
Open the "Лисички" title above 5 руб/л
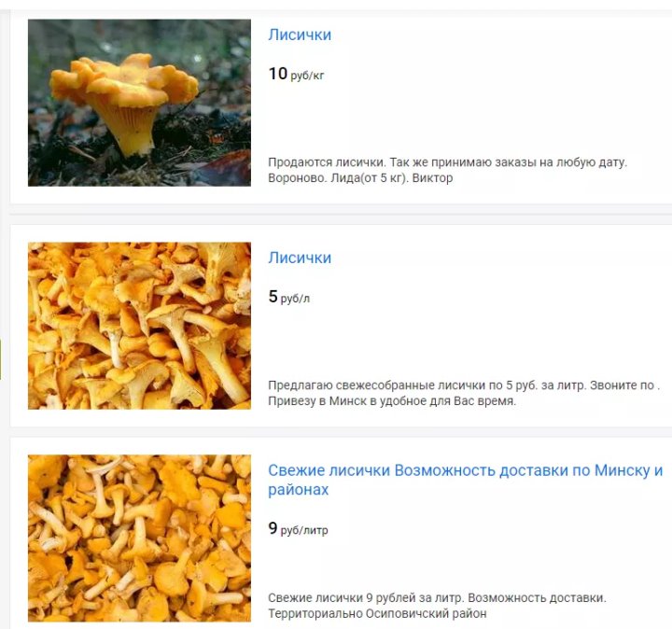point(300,258)
